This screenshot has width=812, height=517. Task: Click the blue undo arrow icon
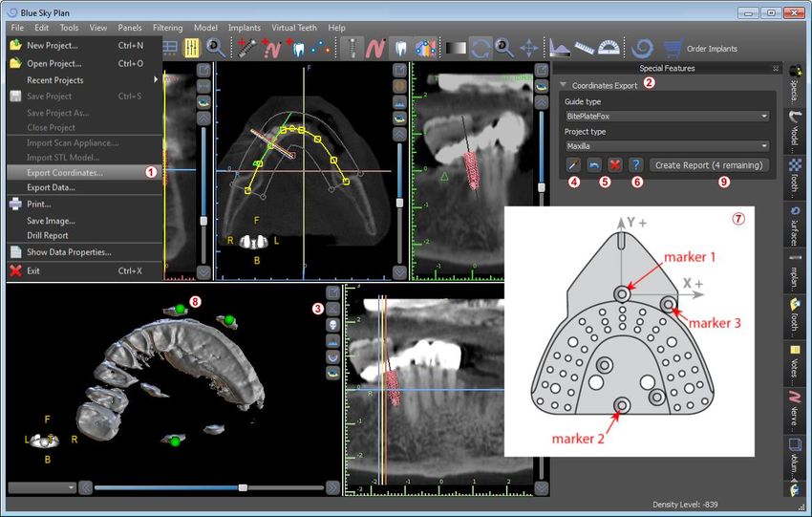(594, 164)
